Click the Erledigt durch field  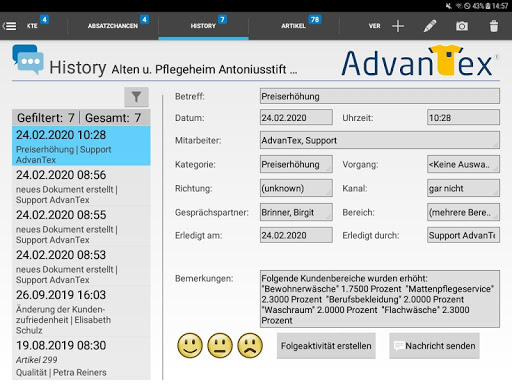(463, 235)
